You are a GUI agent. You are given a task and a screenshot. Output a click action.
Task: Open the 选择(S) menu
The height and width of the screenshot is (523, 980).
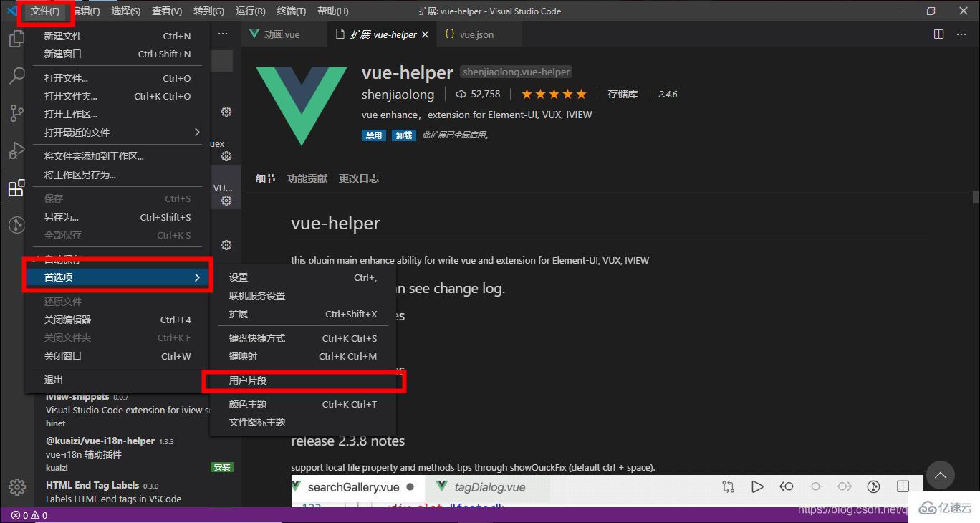tap(126, 11)
